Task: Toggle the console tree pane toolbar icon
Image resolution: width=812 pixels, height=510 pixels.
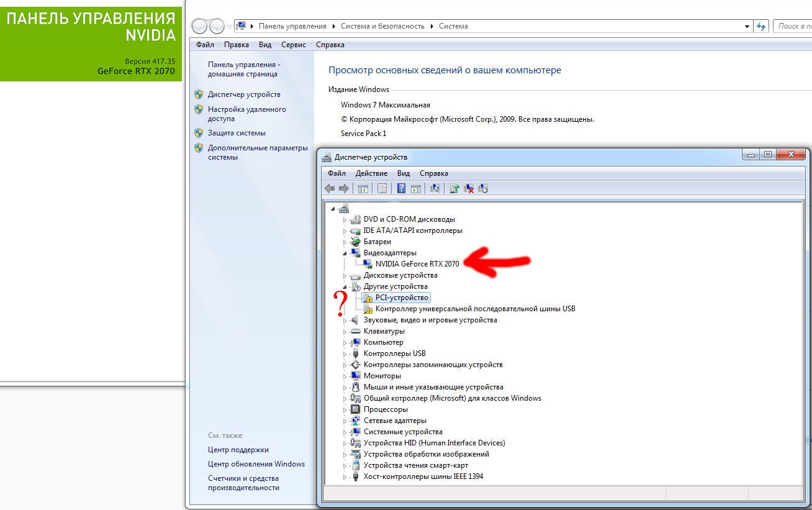Action: coord(363,188)
